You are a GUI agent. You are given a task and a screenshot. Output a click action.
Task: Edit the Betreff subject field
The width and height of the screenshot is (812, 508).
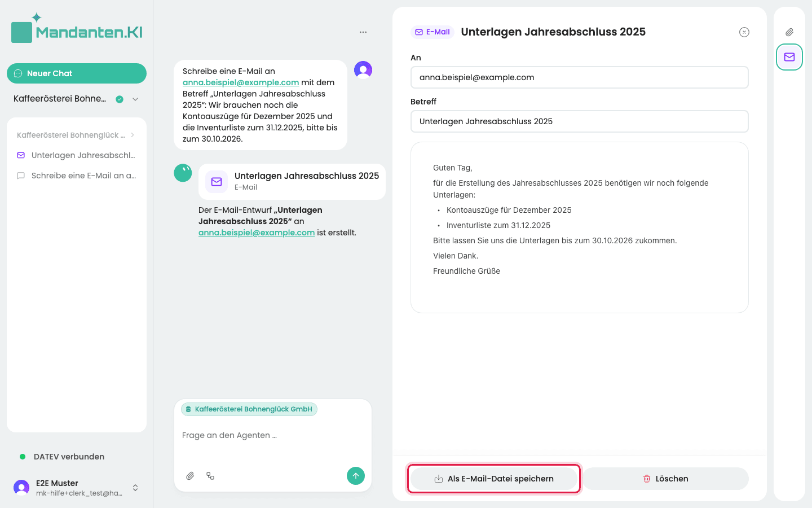click(x=580, y=121)
